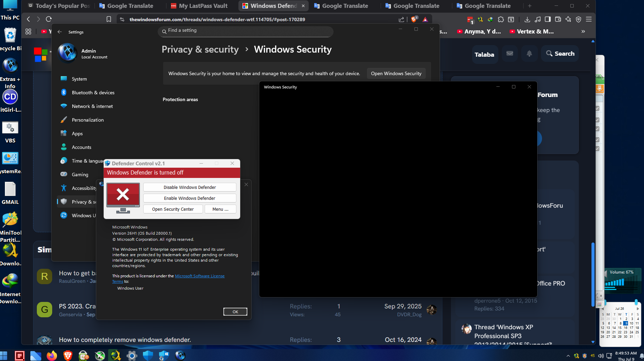Image resolution: width=644 pixels, height=361 pixels.
Task: Reload the forum page
Action: [x=49, y=19]
